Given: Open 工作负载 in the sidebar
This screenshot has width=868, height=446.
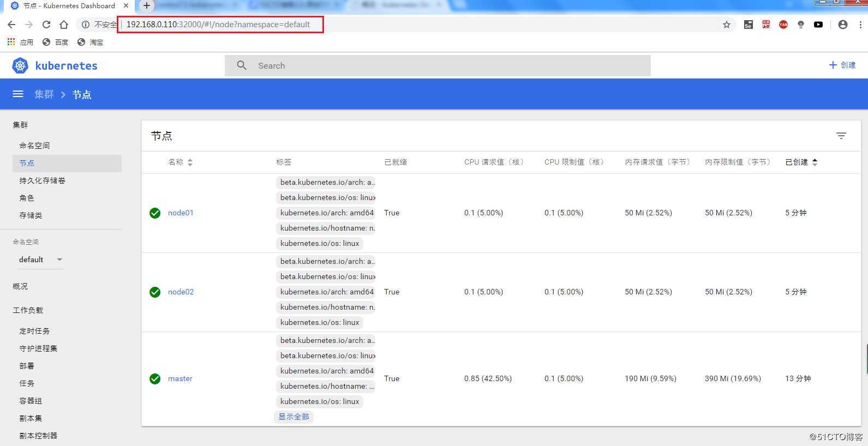Looking at the screenshot, I should coord(28,310).
